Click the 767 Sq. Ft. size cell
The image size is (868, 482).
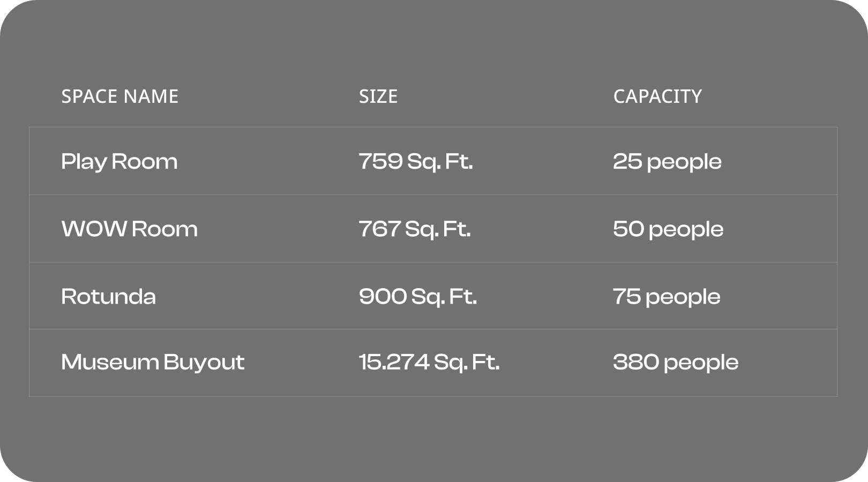pos(415,229)
